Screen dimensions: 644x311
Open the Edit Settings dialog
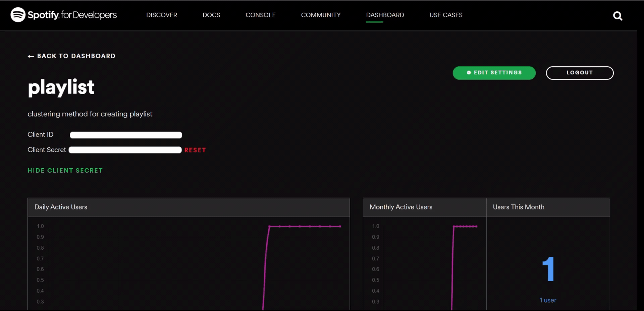pyautogui.click(x=494, y=73)
